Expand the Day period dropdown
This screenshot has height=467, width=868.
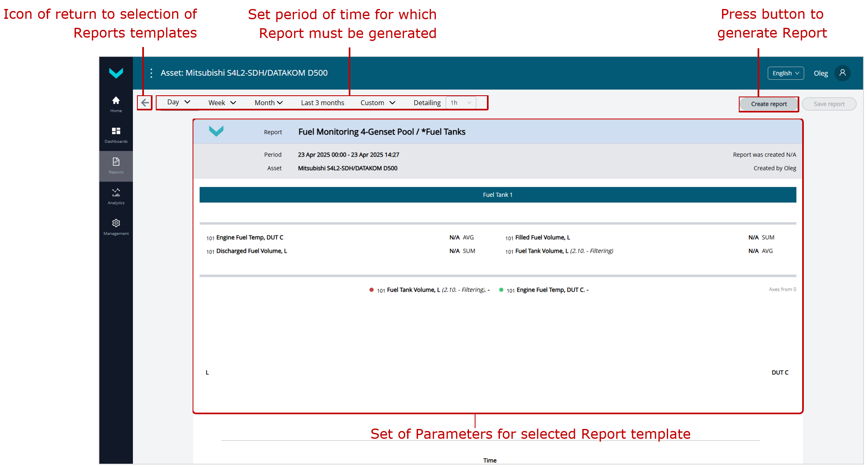tap(179, 102)
